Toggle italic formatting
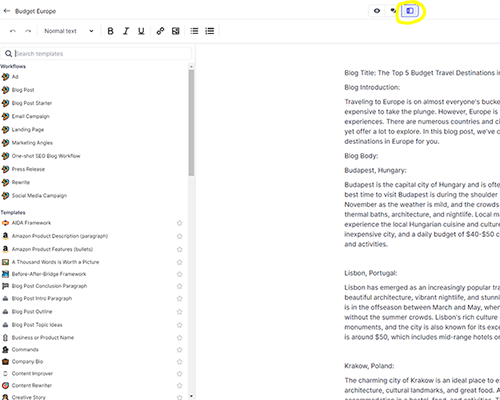Image resolution: width=500 pixels, height=400 pixels. pos(126,31)
